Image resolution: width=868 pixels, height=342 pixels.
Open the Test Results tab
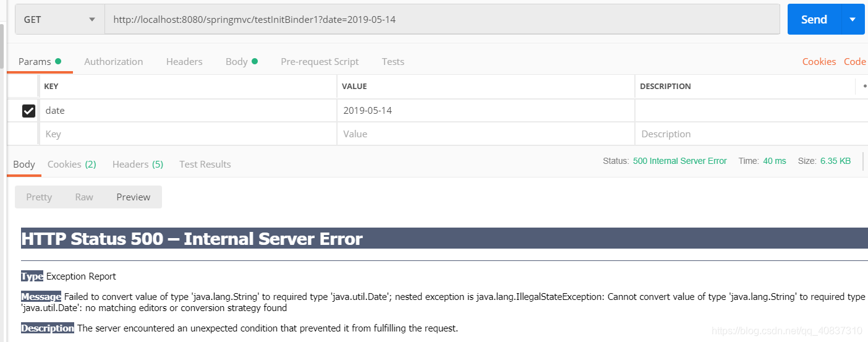[x=205, y=164]
